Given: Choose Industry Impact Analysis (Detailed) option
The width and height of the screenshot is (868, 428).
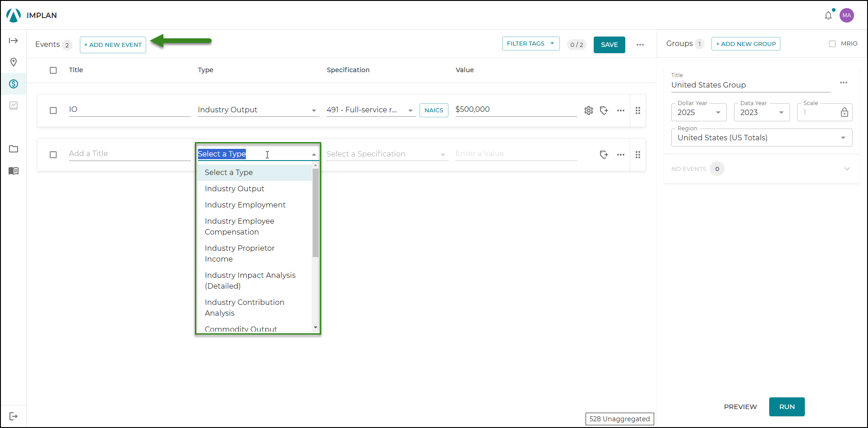Looking at the screenshot, I should click(254, 281).
